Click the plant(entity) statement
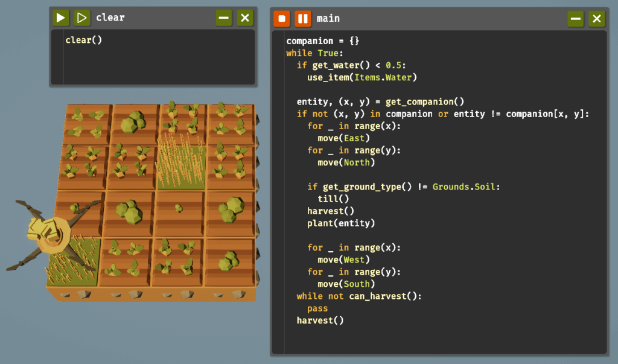Screen dimensions: 618x364 pyautogui.click(x=341, y=223)
